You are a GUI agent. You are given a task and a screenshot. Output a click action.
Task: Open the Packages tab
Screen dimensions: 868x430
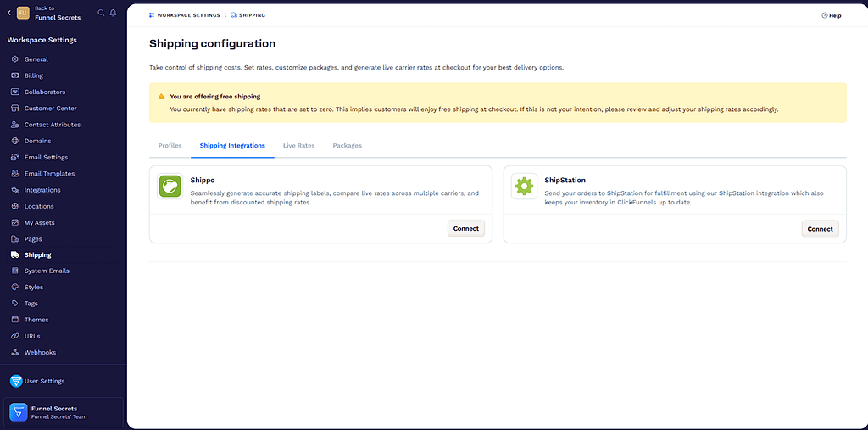pyautogui.click(x=347, y=146)
